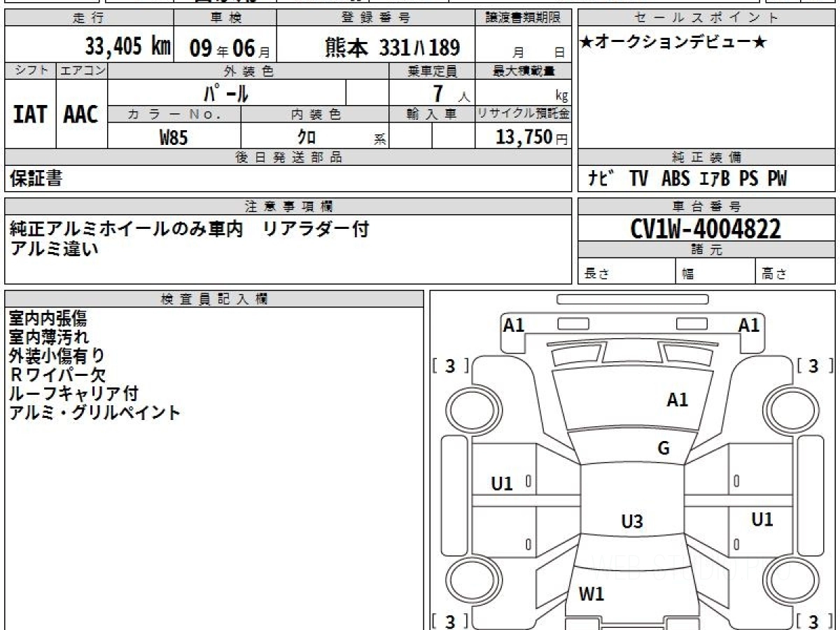
Task: Select the IAT shift value
Action: point(30,114)
